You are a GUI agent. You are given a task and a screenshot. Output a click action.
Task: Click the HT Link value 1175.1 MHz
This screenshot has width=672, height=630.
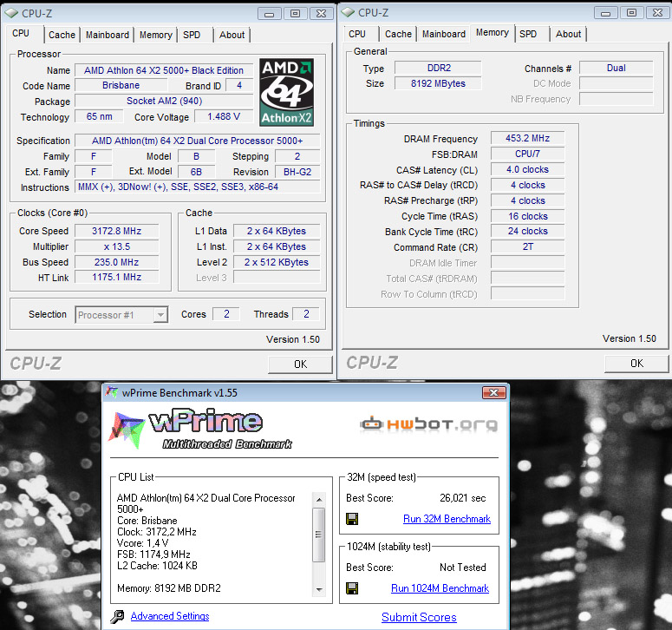116,278
